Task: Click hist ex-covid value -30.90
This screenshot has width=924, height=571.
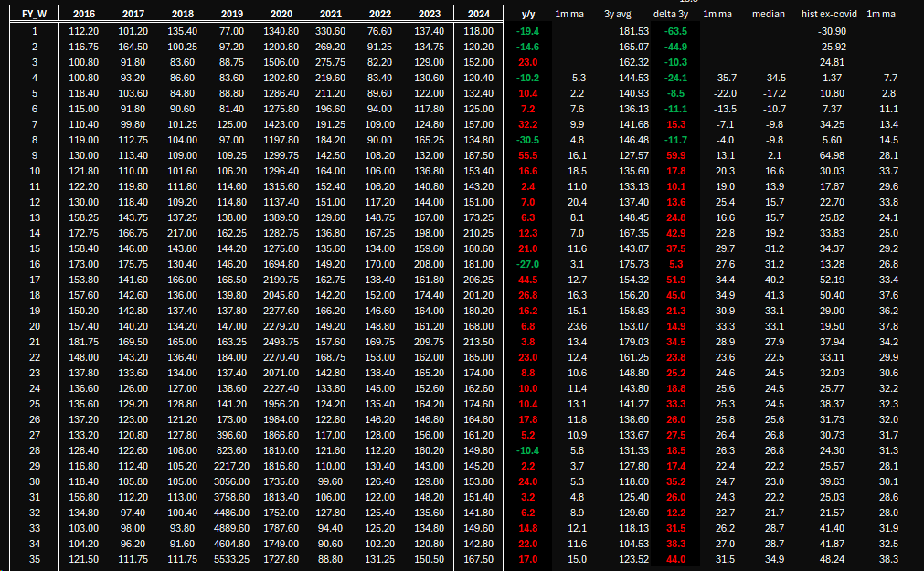Action: point(832,31)
